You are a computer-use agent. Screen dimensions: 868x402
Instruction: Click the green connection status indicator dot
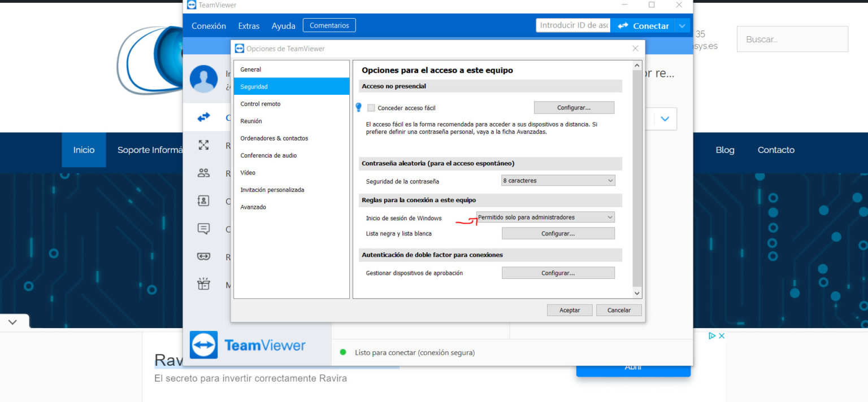point(343,351)
